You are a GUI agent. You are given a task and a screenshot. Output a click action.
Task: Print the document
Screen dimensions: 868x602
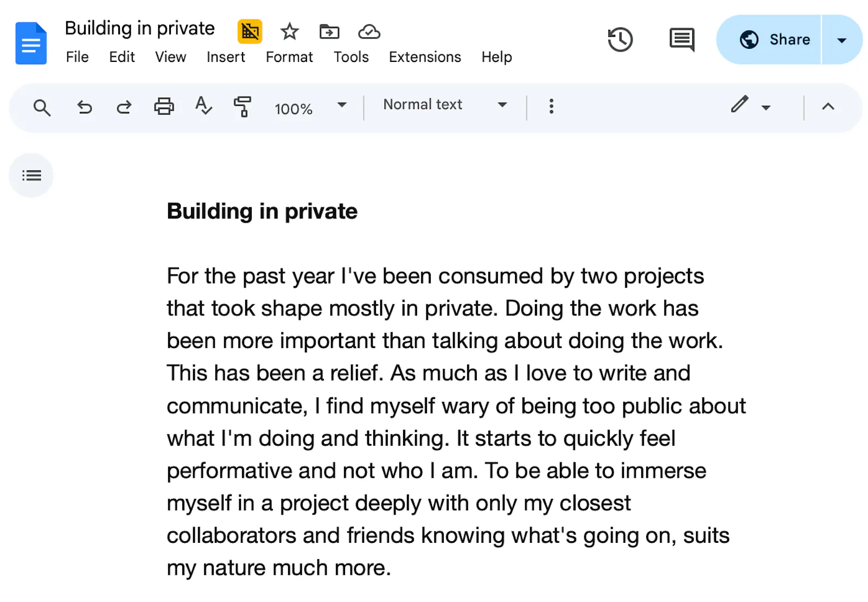164,106
